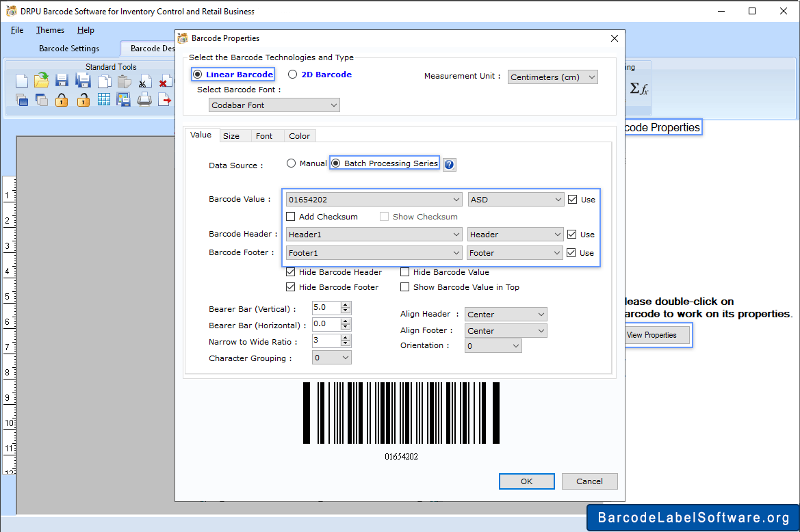
Task: Send object to back stacked icon
Action: coord(42,99)
